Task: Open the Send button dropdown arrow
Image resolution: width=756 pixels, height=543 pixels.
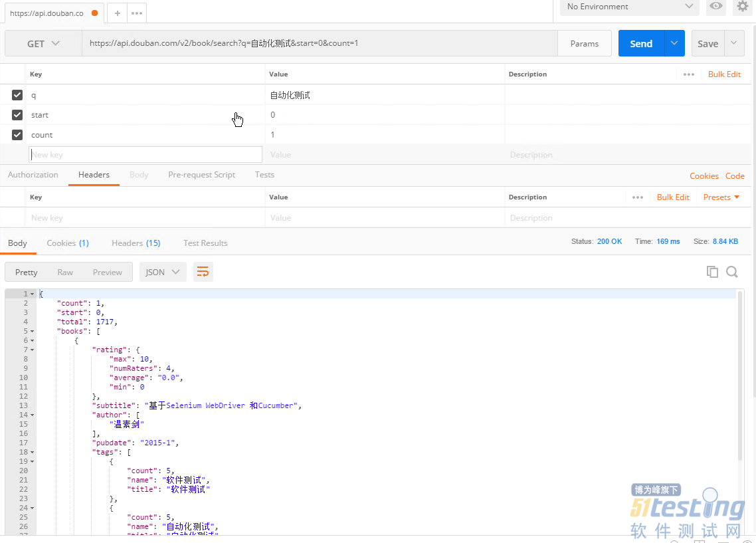Action: tap(674, 43)
